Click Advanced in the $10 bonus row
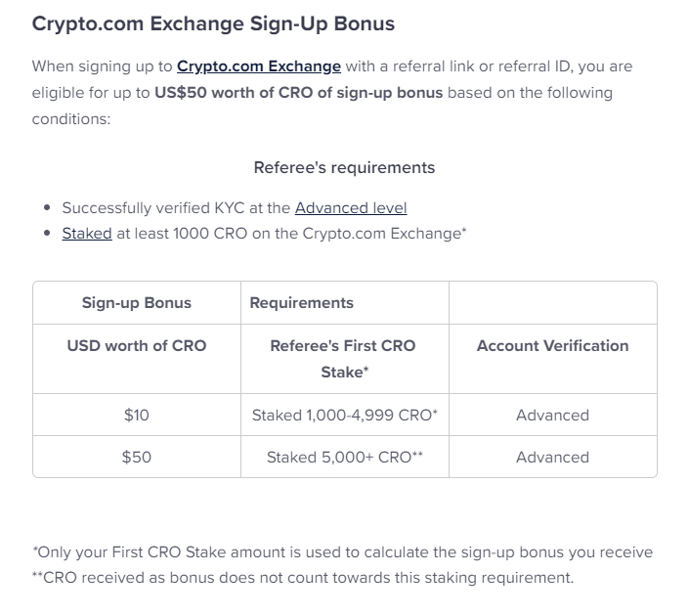The width and height of the screenshot is (689, 616). click(x=552, y=415)
